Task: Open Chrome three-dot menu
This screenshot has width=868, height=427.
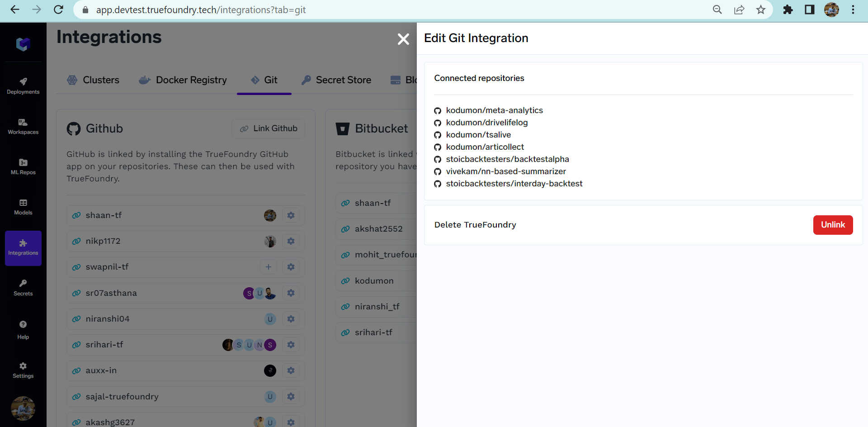Action: (x=853, y=9)
